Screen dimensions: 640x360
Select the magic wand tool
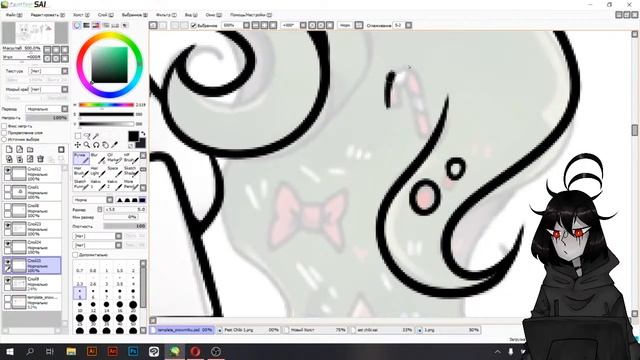point(96,136)
